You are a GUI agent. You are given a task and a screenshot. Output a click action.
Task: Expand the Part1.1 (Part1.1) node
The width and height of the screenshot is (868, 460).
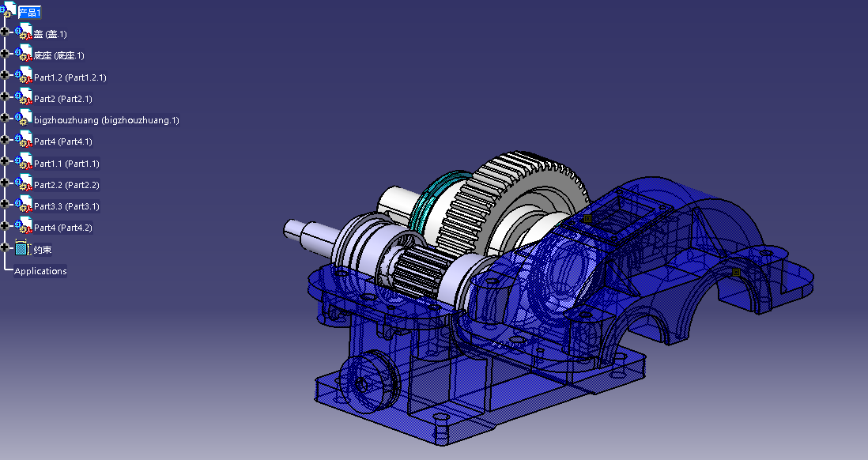tap(5, 161)
